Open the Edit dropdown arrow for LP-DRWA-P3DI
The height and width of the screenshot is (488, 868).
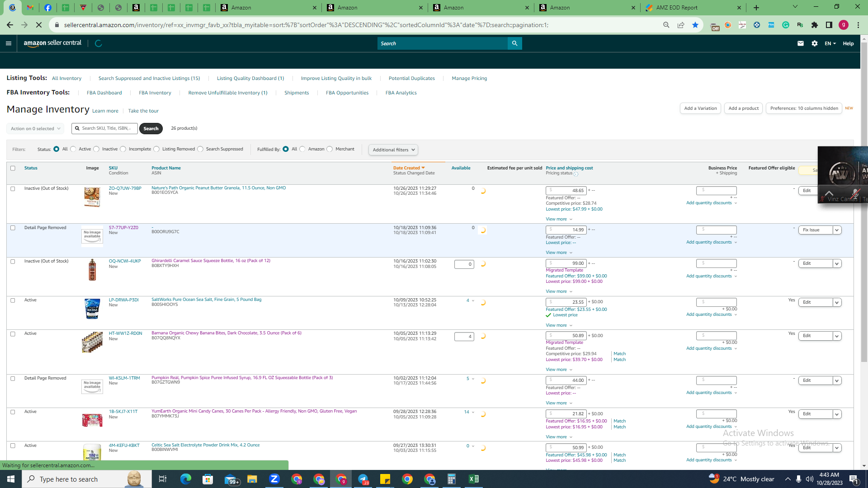[837, 302]
